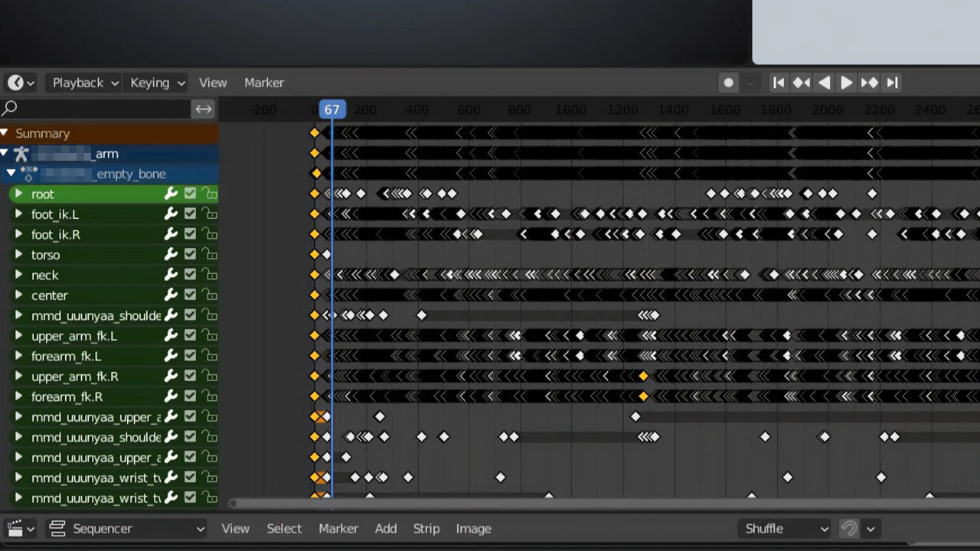Open the Strip menu in the Sequencer
This screenshot has width=980, height=551.
tap(426, 529)
